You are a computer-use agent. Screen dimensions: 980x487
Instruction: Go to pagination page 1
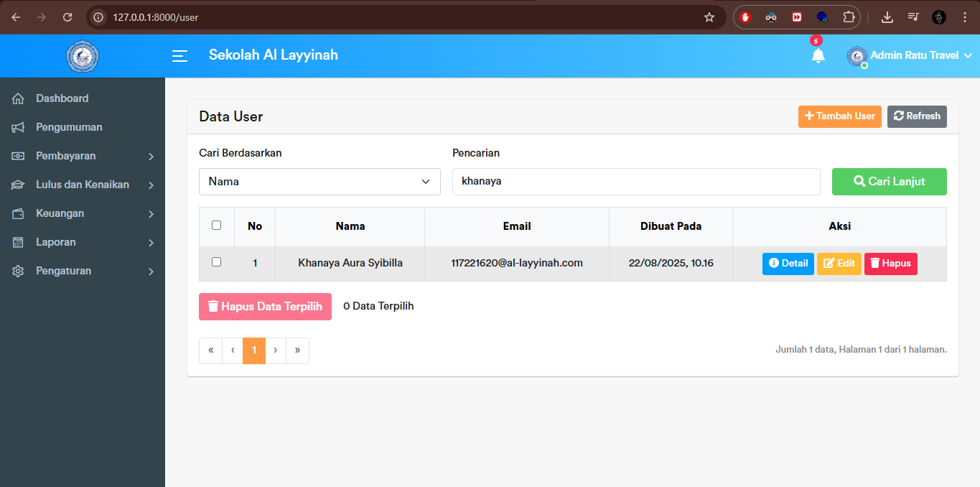coord(254,351)
